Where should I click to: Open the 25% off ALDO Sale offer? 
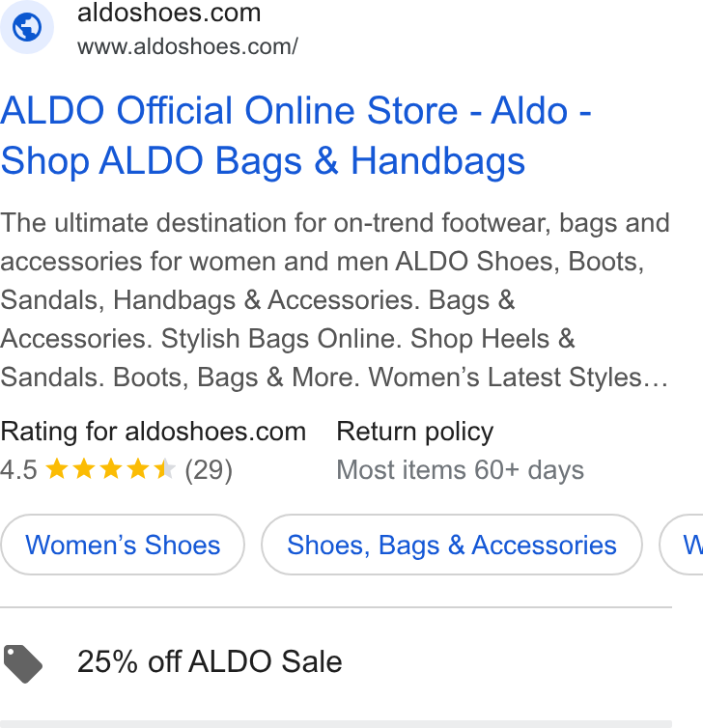click(x=210, y=661)
